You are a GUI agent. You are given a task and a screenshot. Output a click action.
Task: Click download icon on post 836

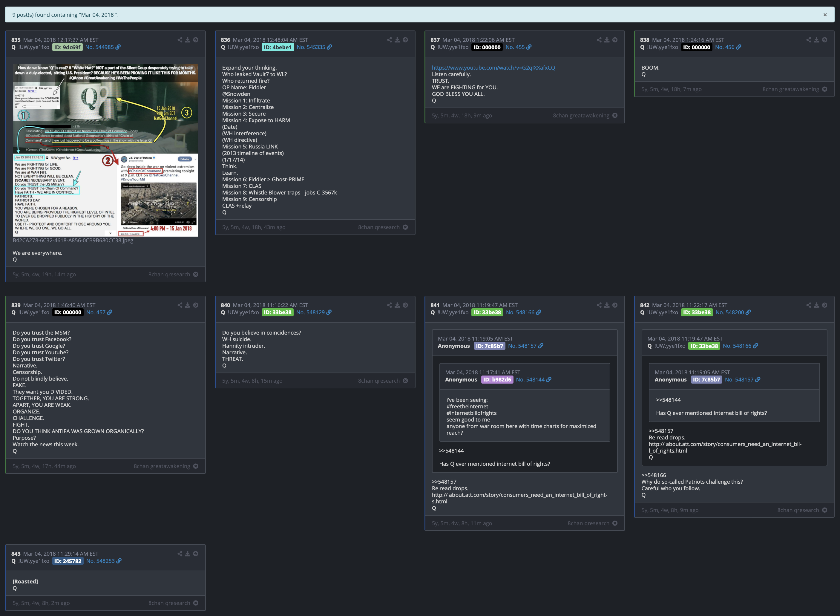(x=397, y=40)
